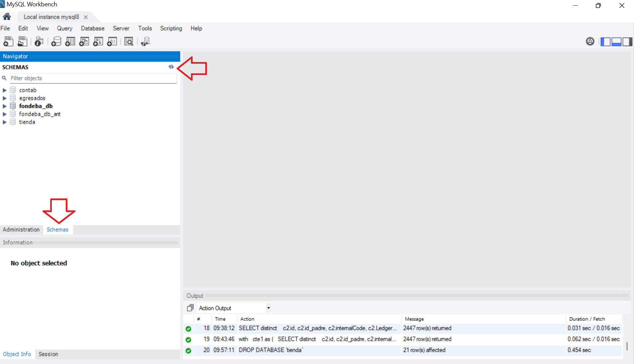Select '21 row(s) affected' message cell
The height and width of the screenshot is (364, 634).
pos(483,350)
